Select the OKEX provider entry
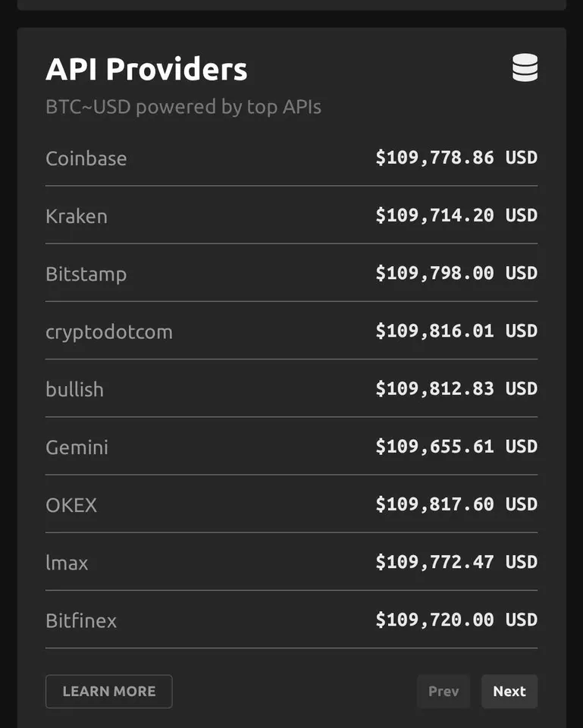The image size is (583, 728). click(71, 505)
